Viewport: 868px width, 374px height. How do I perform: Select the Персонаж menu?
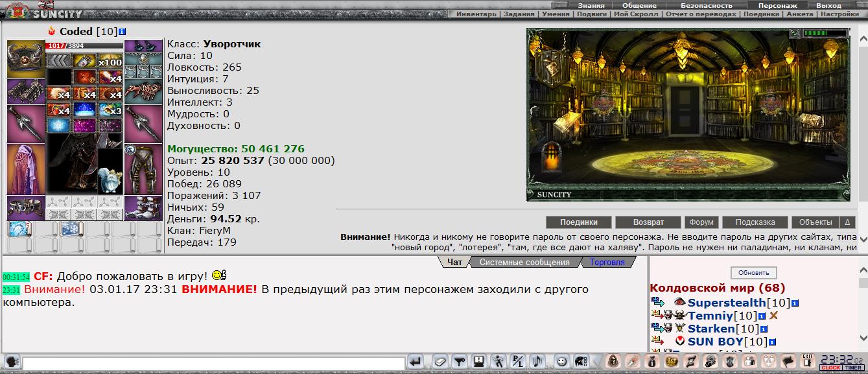point(778,5)
